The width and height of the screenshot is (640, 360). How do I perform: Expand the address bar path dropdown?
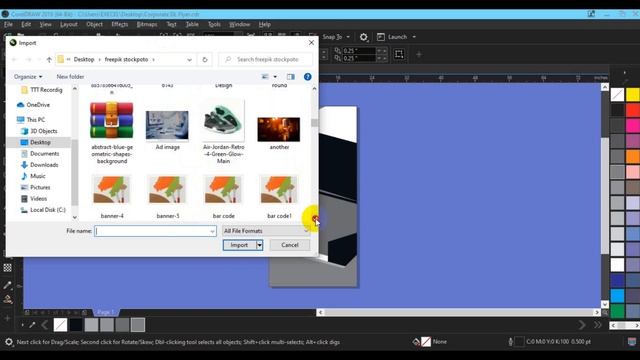tap(189, 60)
